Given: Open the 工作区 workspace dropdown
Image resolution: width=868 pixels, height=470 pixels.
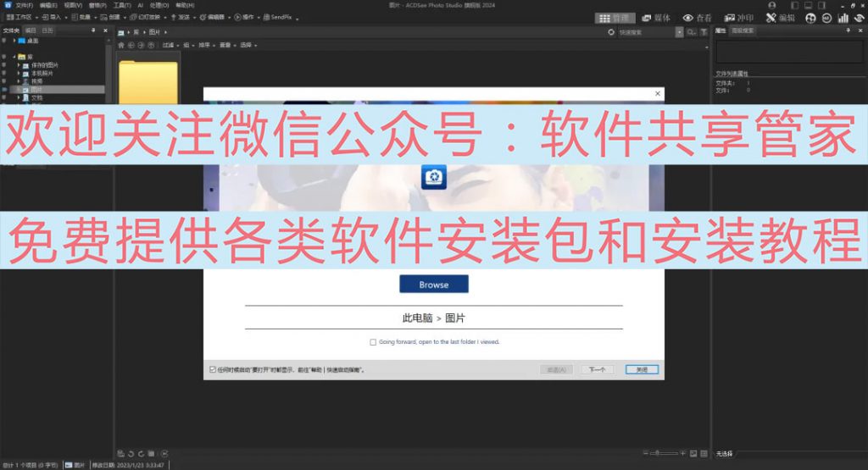Looking at the screenshot, I should [22, 17].
